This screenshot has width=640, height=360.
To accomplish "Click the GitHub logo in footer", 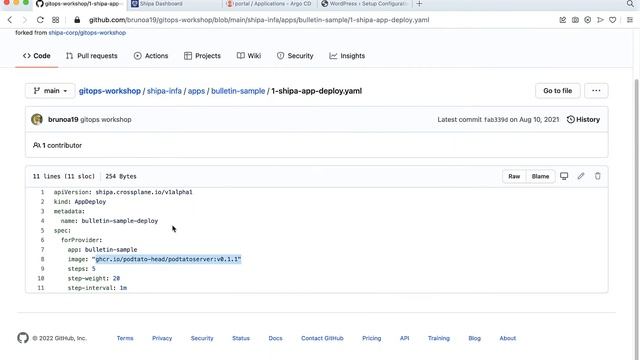I will pos(23,338).
